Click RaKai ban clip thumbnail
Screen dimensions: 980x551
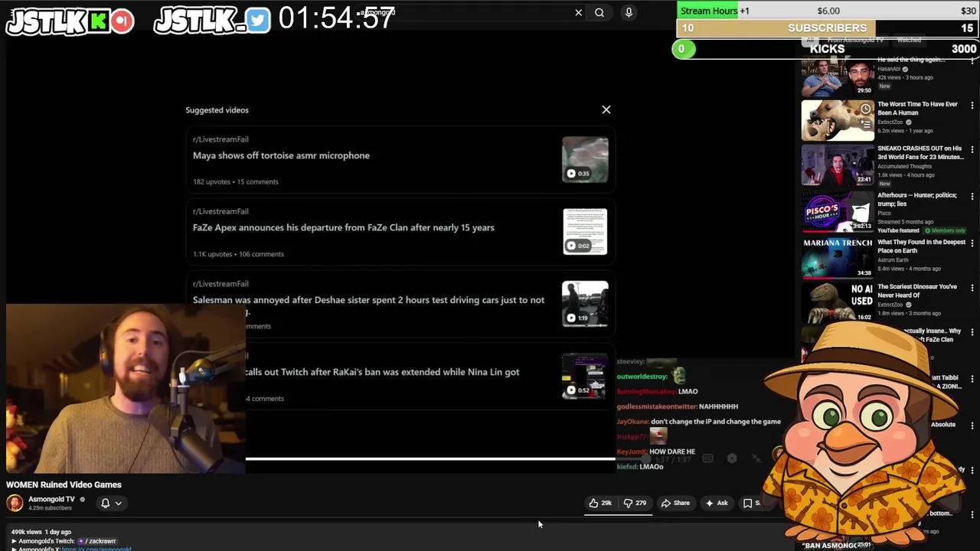pos(585,376)
